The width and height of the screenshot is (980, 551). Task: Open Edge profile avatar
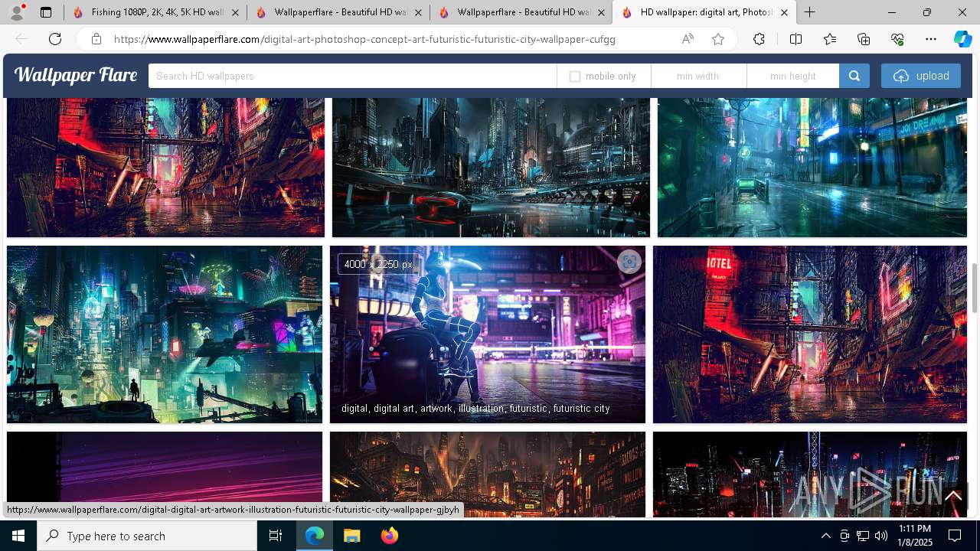(x=16, y=12)
